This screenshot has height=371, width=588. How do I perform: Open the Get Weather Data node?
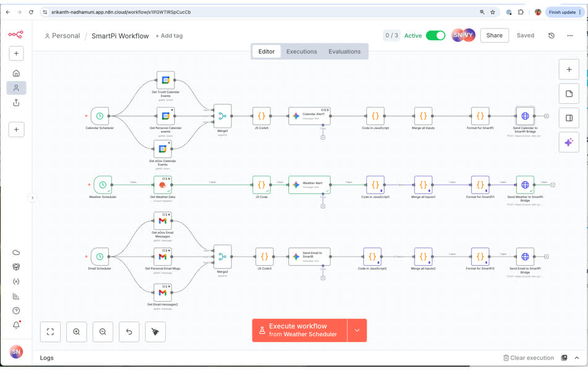pos(163,184)
